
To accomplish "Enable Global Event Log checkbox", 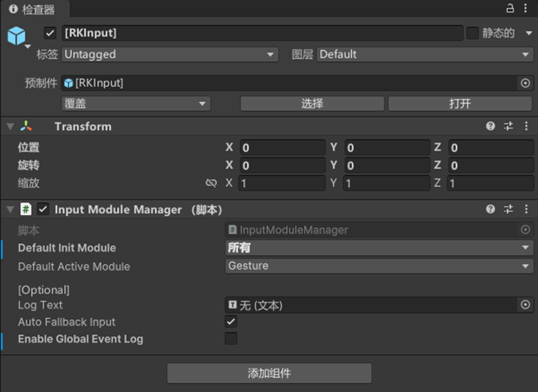I will (x=231, y=339).
